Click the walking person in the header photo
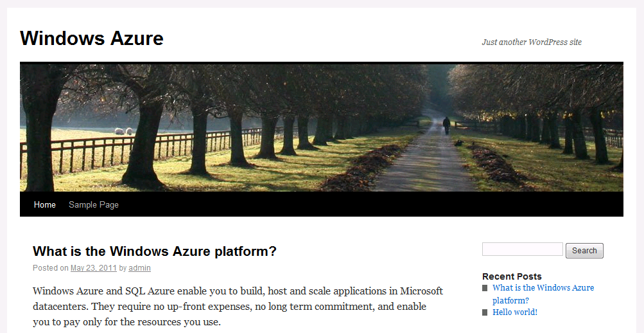 (446, 125)
